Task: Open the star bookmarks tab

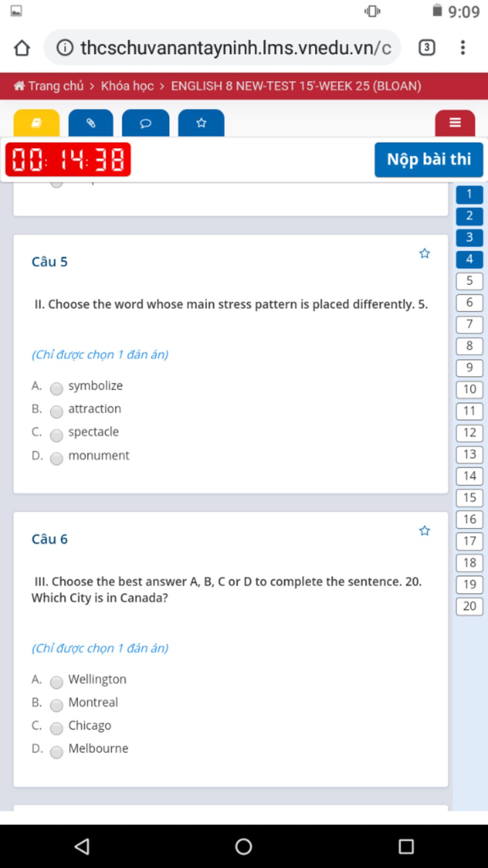Action: tap(201, 123)
